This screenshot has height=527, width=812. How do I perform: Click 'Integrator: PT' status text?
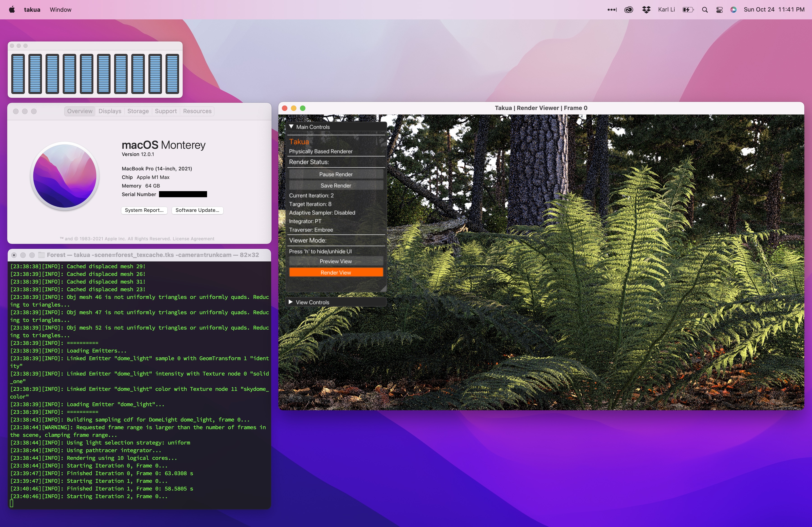click(x=305, y=221)
